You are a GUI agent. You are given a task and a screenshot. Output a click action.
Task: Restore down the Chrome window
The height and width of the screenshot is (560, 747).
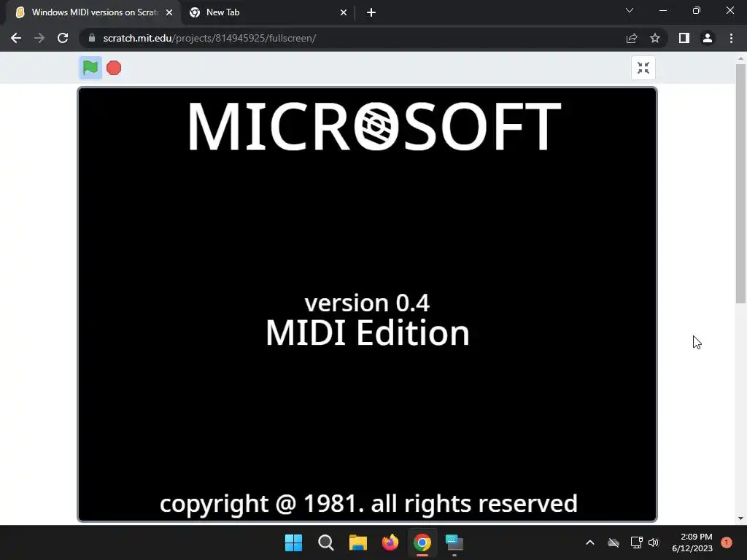(x=697, y=10)
